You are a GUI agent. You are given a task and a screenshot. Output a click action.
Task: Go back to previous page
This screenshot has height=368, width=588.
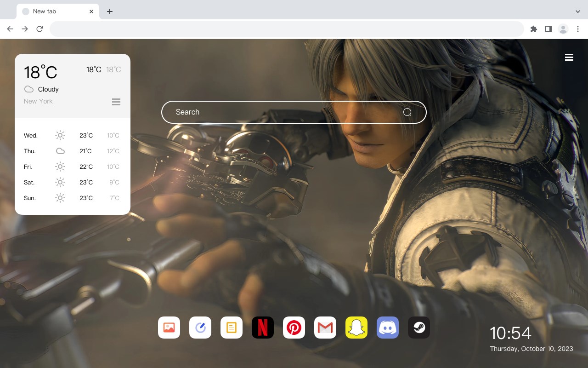pyautogui.click(x=10, y=29)
